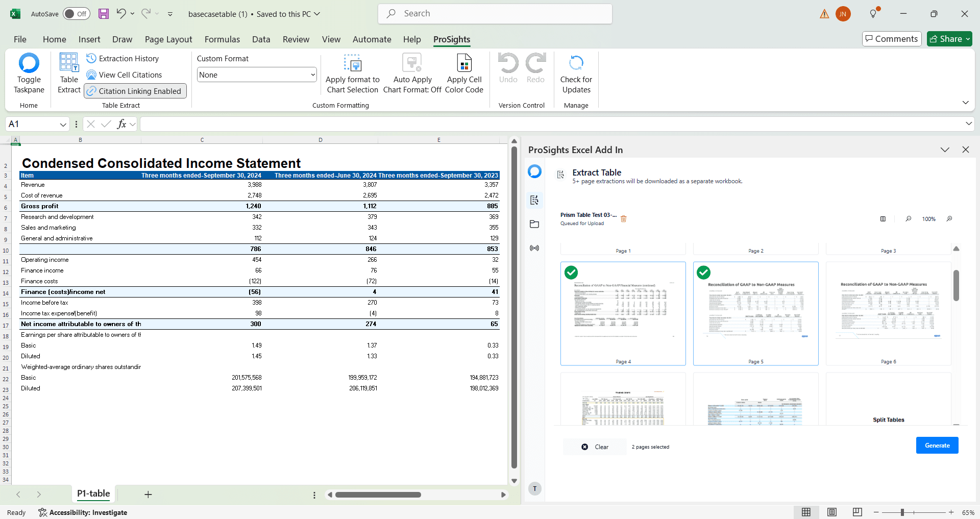Click the Clear selection button
Viewport: 980px width, 519px height.
point(595,447)
